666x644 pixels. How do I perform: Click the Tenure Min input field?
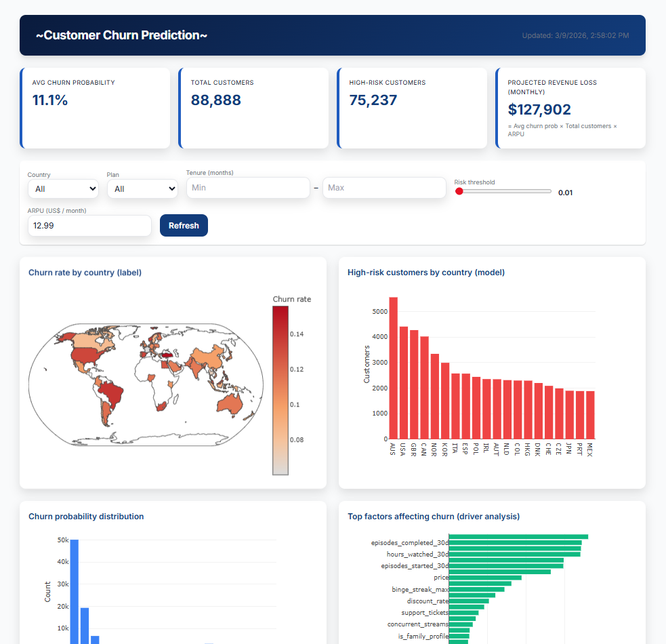248,188
